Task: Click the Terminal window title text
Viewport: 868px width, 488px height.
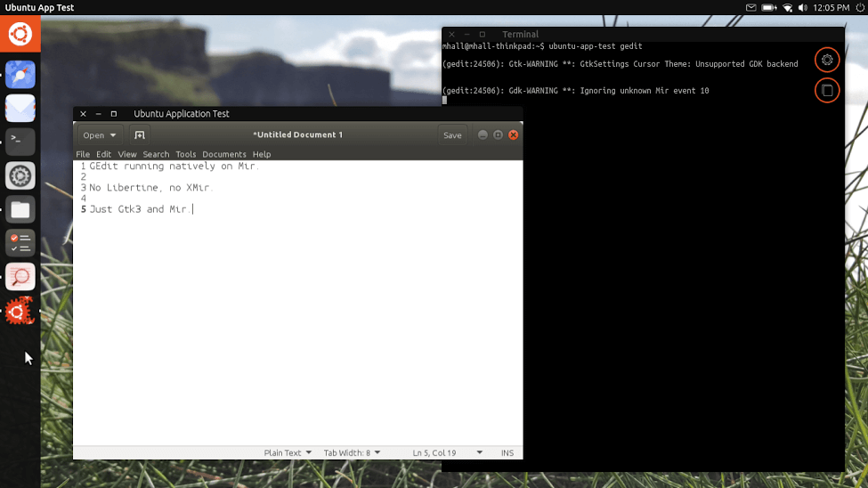Action: (521, 35)
